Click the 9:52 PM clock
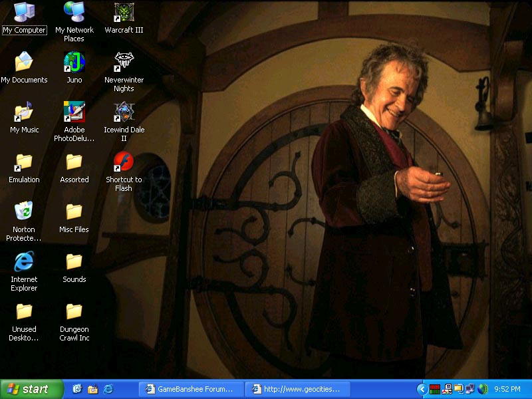This screenshot has height=399, width=532. coord(507,389)
